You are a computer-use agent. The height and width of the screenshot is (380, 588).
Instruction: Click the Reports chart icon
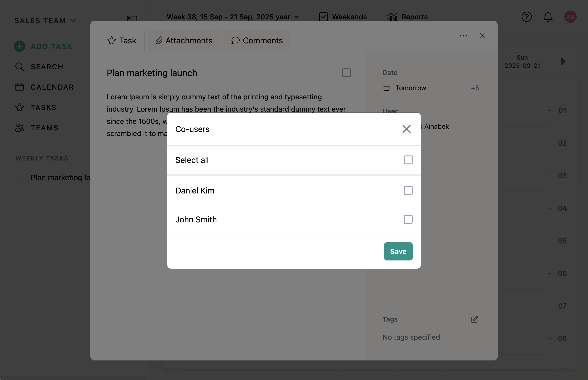click(x=392, y=17)
